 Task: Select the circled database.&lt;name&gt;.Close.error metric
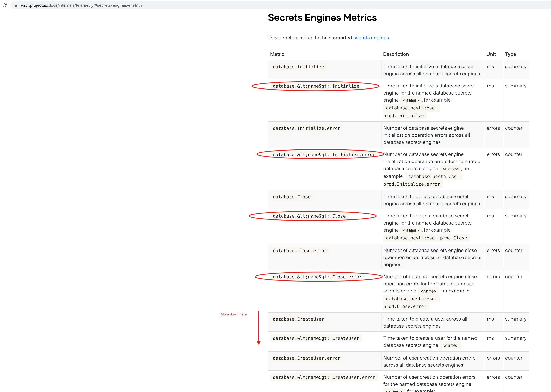tap(317, 277)
